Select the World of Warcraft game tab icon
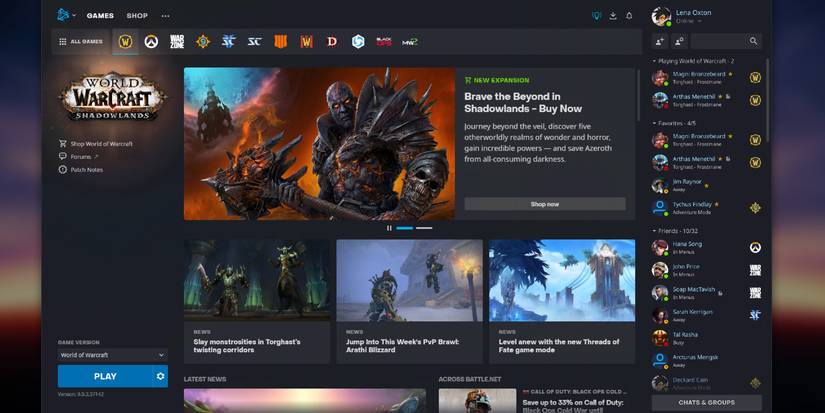The height and width of the screenshot is (413, 825). pyautogui.click(x=125, y=42)
